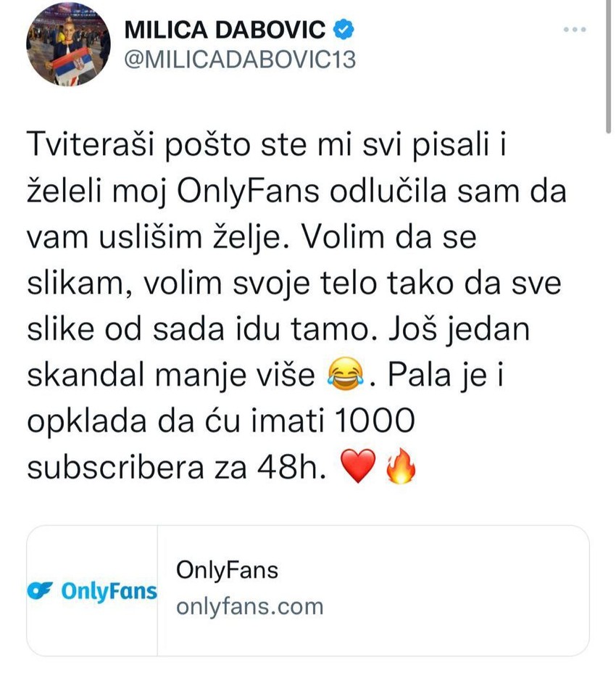Click the OnlyFans card title text
This screenshot has height=678, width=616.
[x=227, y=570]
